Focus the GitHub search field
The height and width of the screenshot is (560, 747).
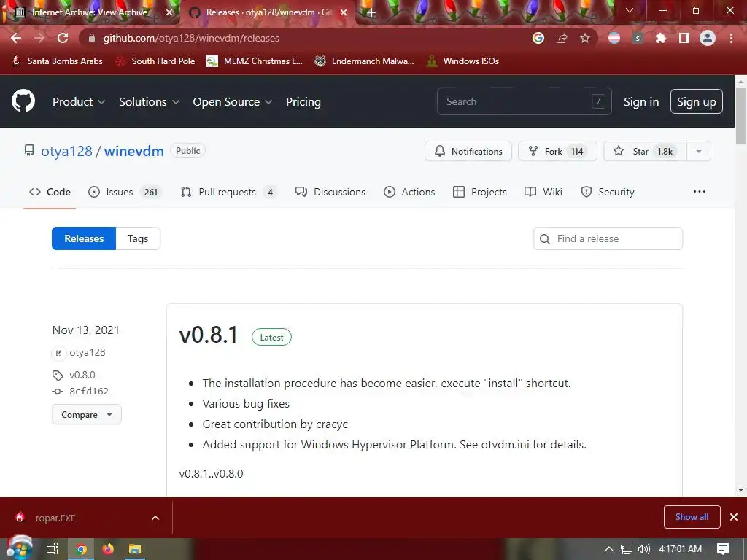pyautogui.click(x=524, y=101)
